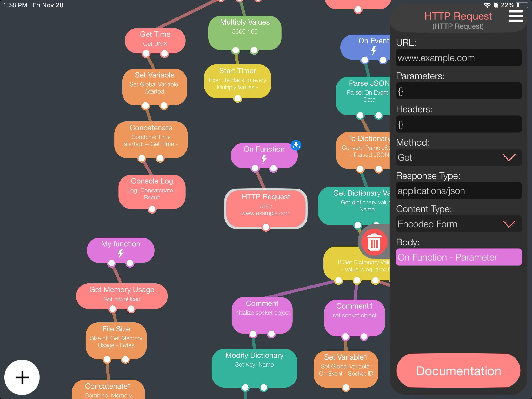
Task: Edit the Response Type applications/json field
Action: [458, 191]
